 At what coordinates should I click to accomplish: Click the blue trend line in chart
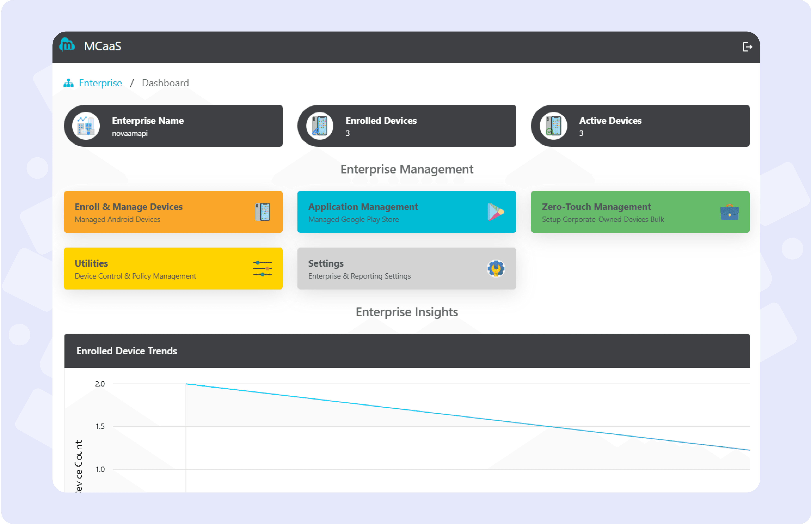468,417
